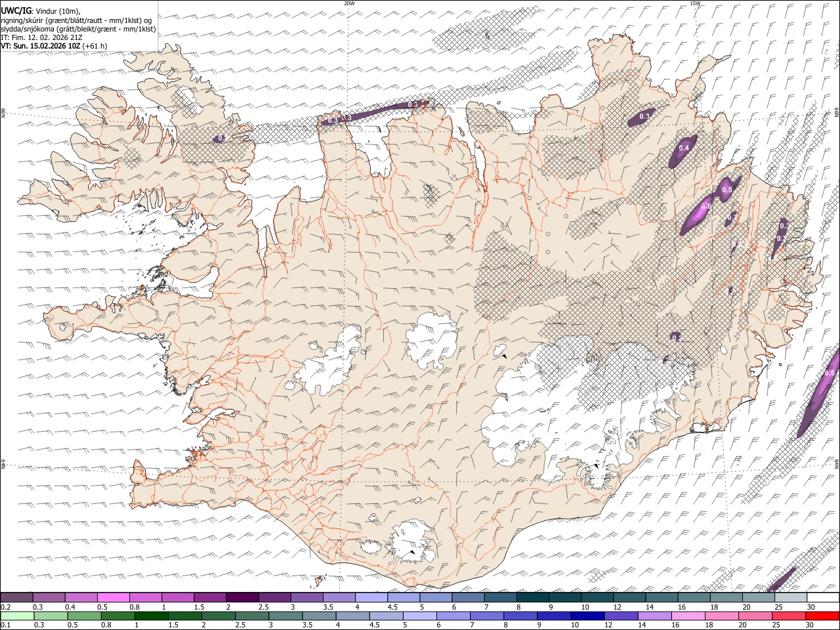Click the '4.5' label under the snow scale
Image resolution: width=840 pixels, height=630 pixels.
click(x=392, y=607)
